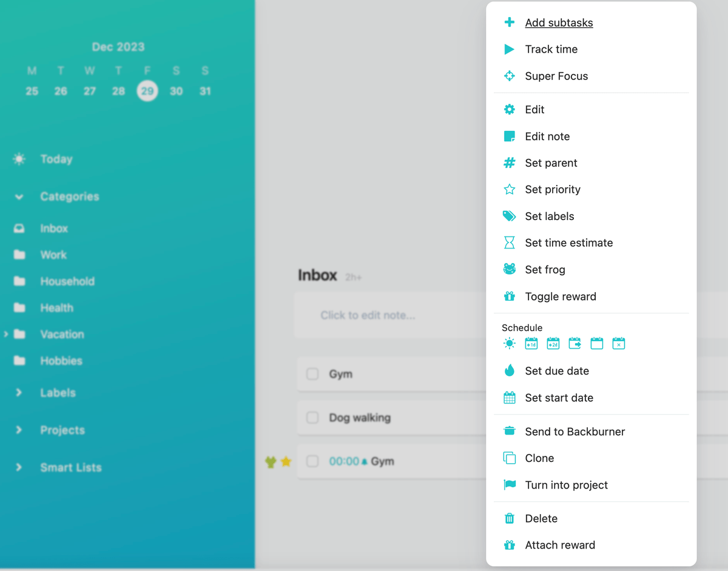Click the yellow star beside the Gym task
The image size is (728, 571).
[x=286, y=462]
